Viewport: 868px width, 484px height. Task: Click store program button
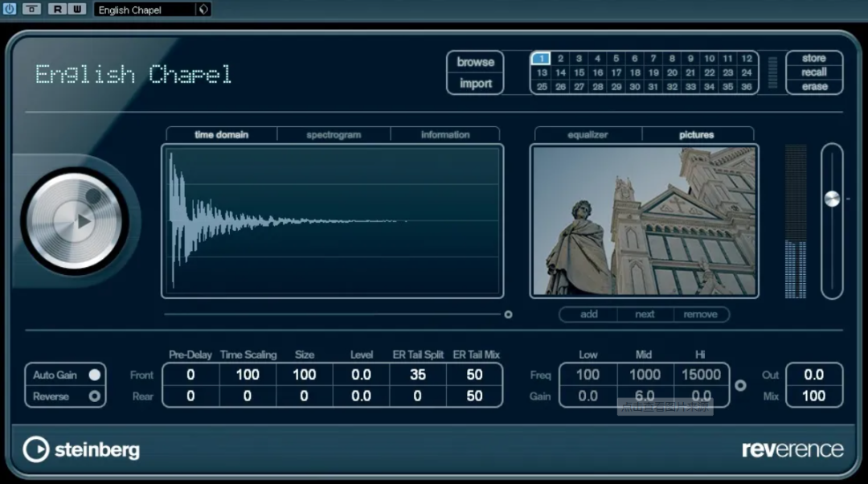click(813, 58)
